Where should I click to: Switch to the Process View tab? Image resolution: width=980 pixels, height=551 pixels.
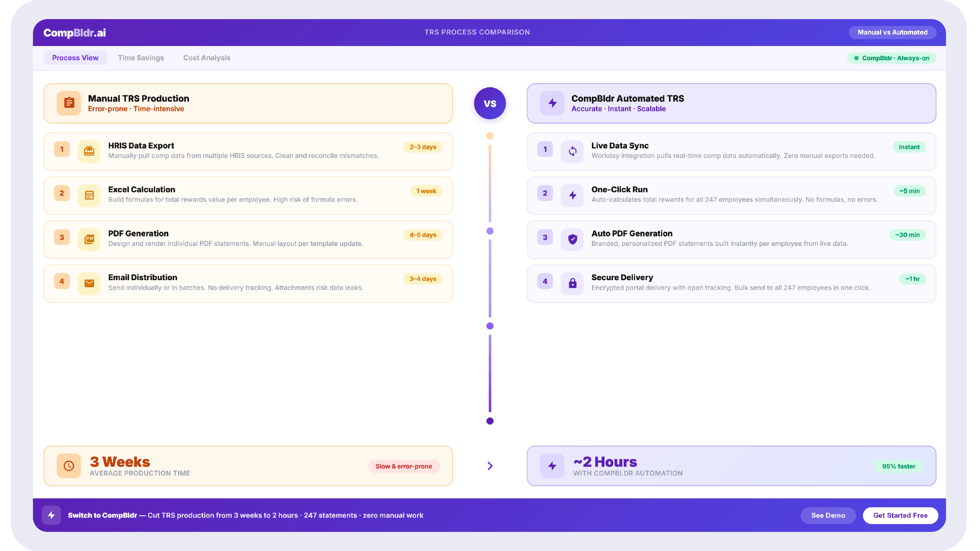click(75, 58)
